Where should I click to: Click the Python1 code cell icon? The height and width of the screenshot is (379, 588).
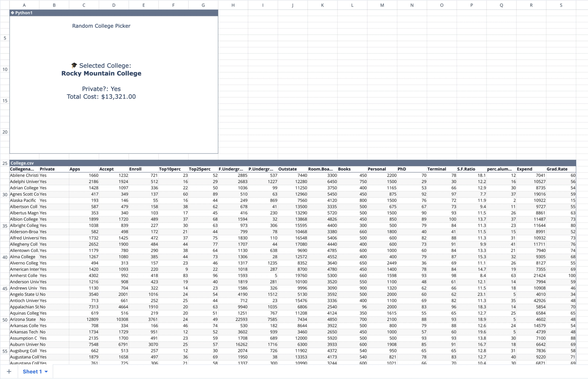pos(12,13)
